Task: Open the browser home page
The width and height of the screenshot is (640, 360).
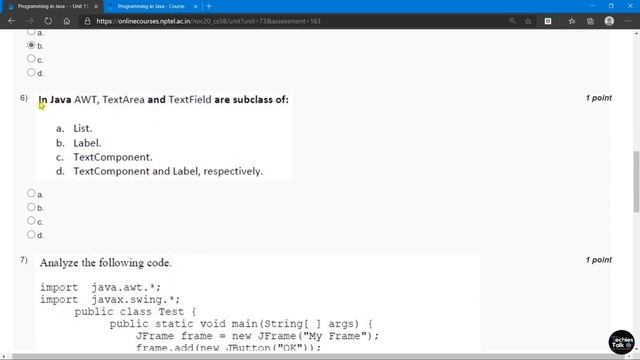Action: pos(67,21)
